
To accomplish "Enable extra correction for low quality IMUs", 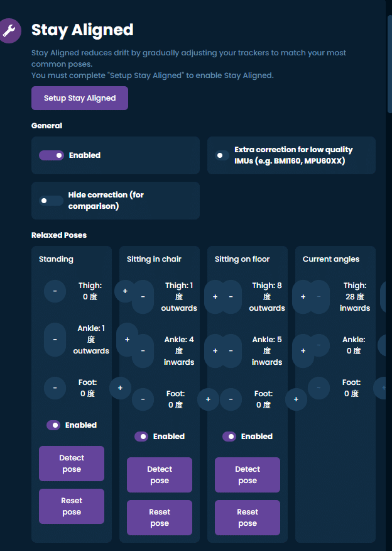I will pyautogui.click(x=222, y=155).
